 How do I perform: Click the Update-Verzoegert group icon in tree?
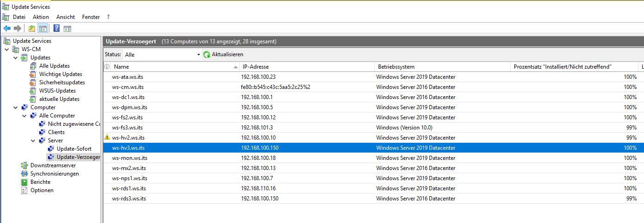point(51,157)
